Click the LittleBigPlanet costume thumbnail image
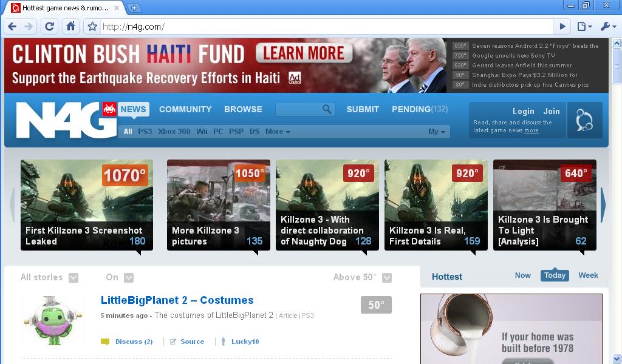622x364 pixels. [x=53, y=321]
